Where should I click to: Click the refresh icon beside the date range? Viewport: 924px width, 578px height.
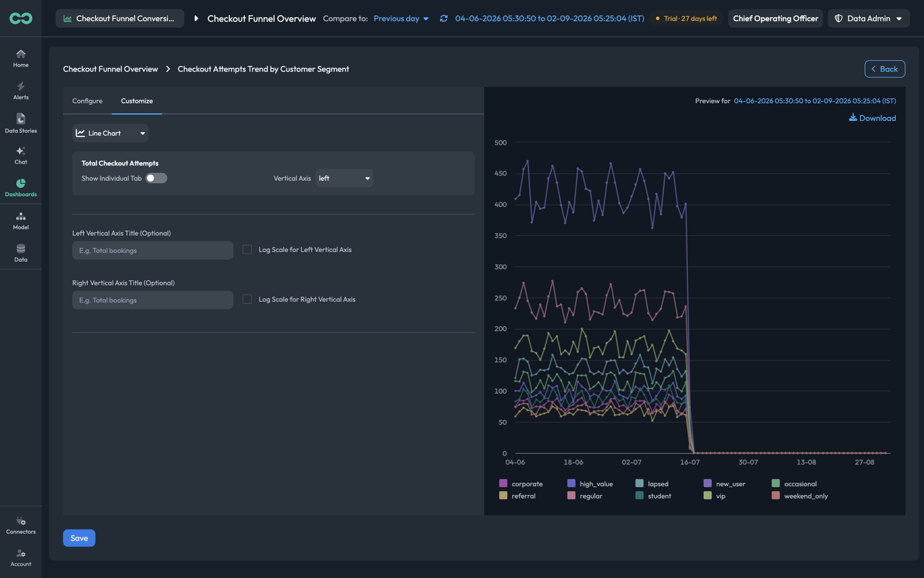[444, 18]
